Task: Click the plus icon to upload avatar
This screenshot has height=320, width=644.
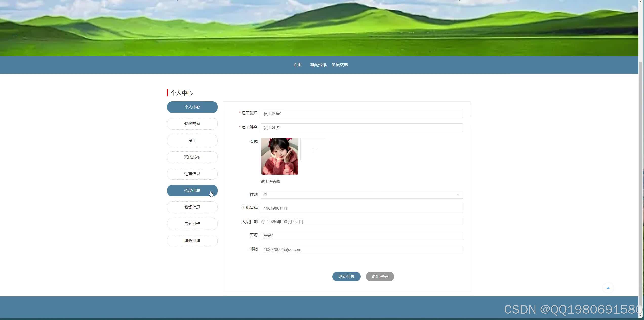Action: [x=313, y=149]
